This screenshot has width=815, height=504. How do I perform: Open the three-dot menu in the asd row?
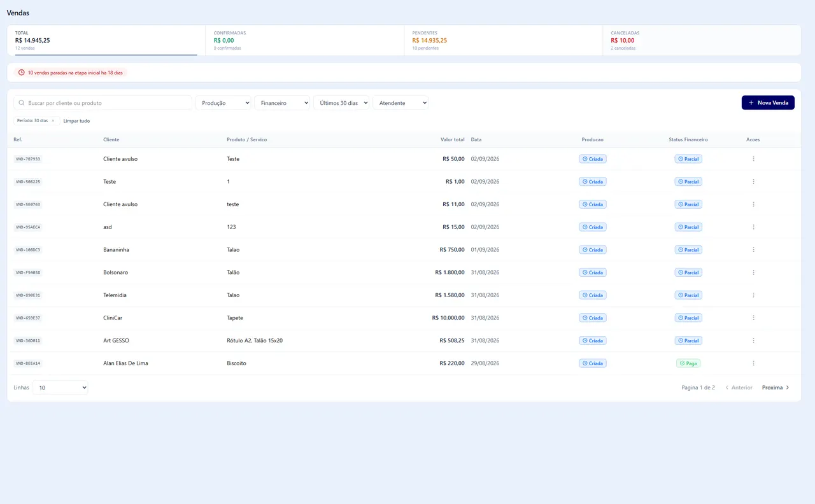pyautogui.click(x=753, y=227)
